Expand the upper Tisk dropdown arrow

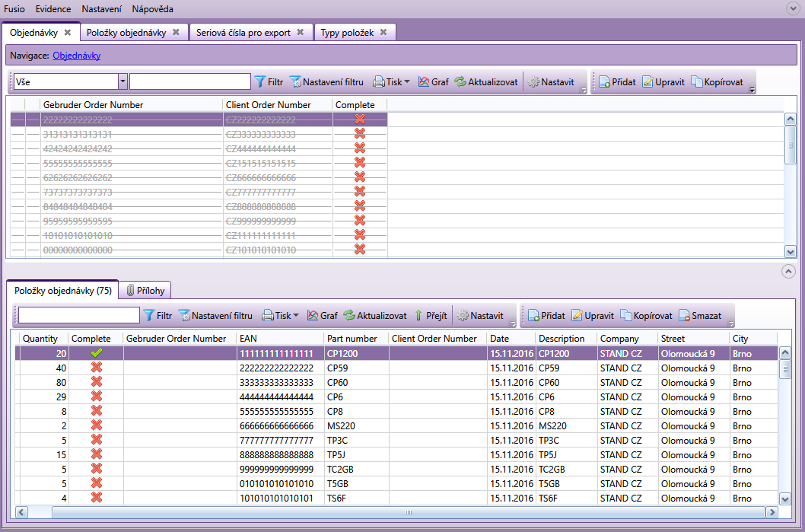pos(407,81)
